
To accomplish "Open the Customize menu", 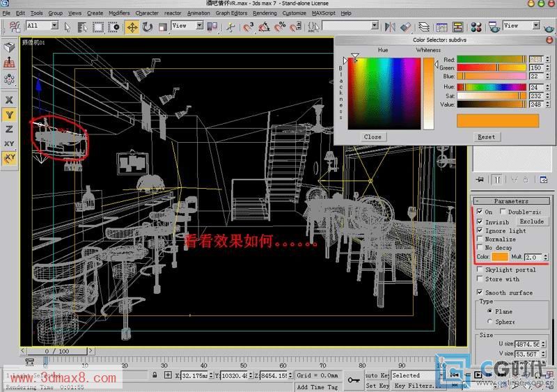I will pos(294,13).
